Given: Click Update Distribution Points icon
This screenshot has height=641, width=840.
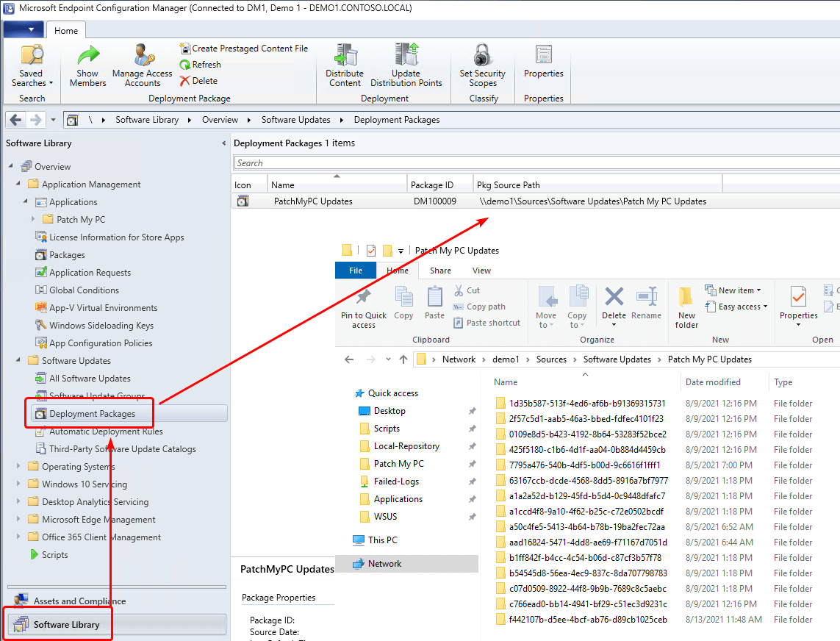Looking at the screenshot, I should point(406,65).
